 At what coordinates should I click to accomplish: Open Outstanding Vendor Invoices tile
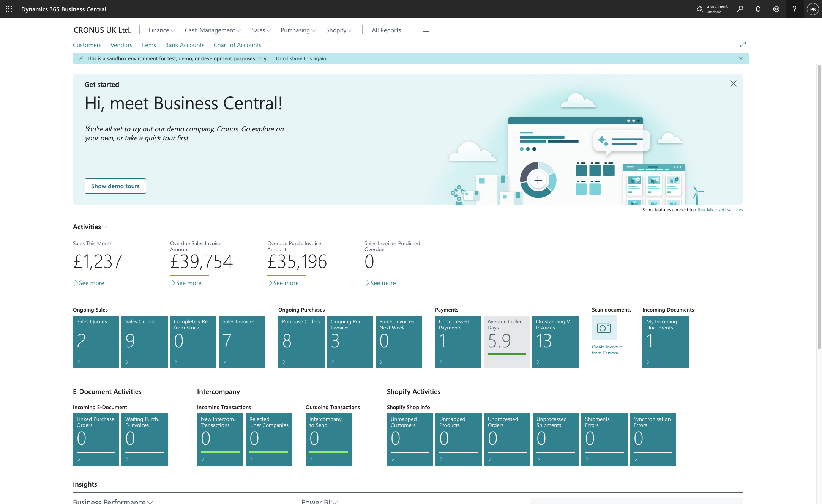(x=555, y=342)
